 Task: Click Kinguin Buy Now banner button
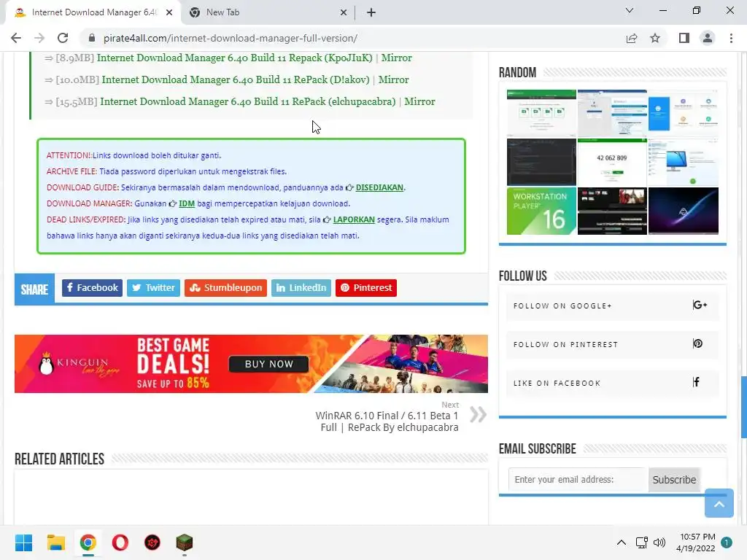tap(268, 364)
